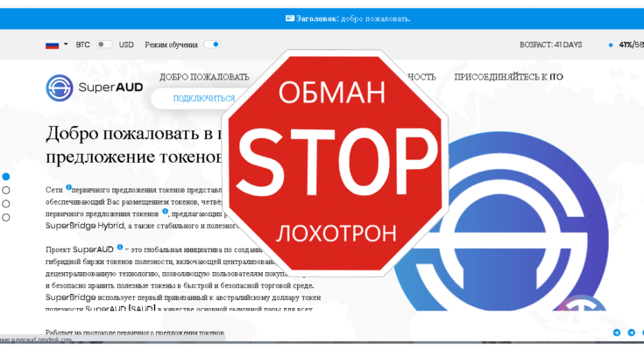Toggle the BTC/USD currency switch
This screenshot has height=350, width=644.
tap(104, 45)
